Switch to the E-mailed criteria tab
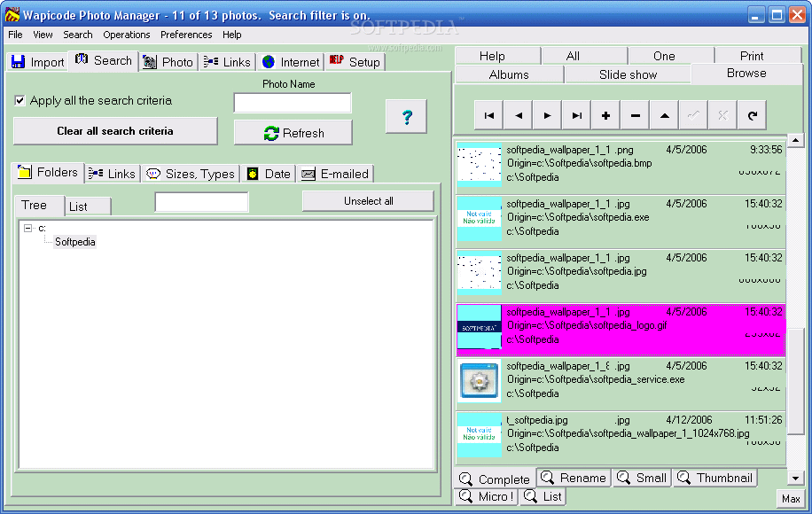Screen dimensions: 812x514 click(335, 174)
